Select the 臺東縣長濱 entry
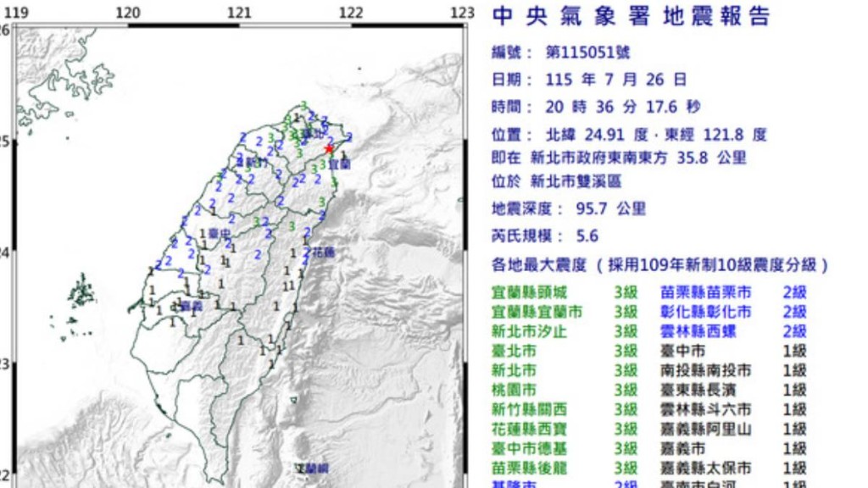Image resolution: width=868 pixels, height=488 pixels. click(733, 390)
